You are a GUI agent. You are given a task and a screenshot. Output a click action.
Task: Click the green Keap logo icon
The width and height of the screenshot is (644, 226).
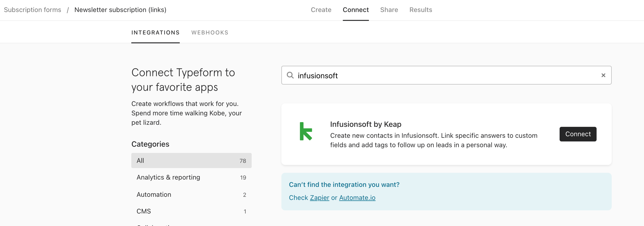tap(306, 131)
